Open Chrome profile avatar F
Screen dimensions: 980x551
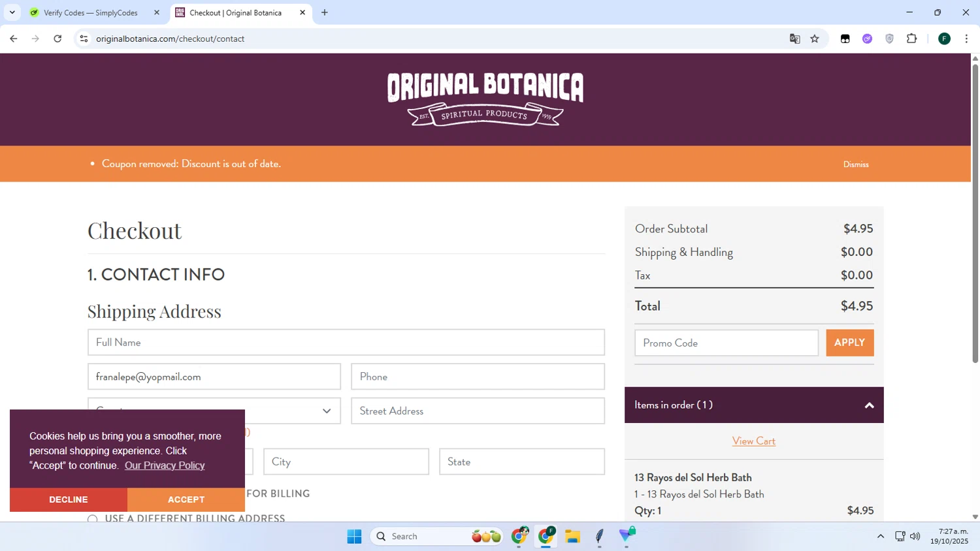(x=944, y=39)
